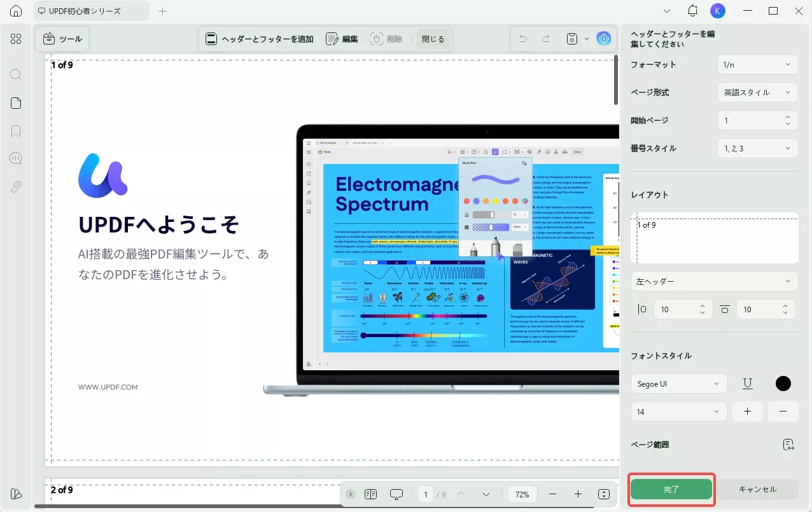The height and width of the screenshot is (512, 812).
Task: Open the ツール menu button
Action: 62,39
